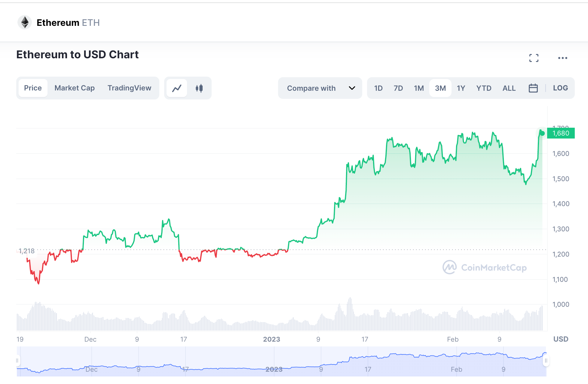
Task: Click the Compare with chevron arrow
Action: coord(352,88)
